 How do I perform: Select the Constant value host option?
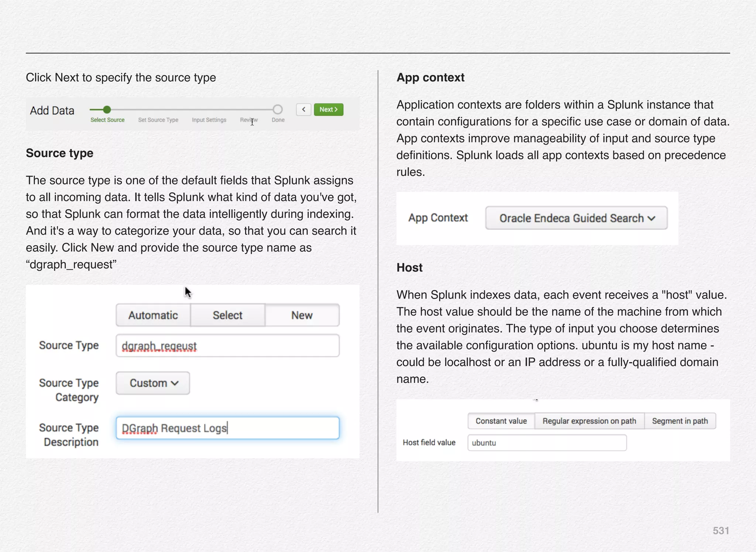(x=501, y=421)
